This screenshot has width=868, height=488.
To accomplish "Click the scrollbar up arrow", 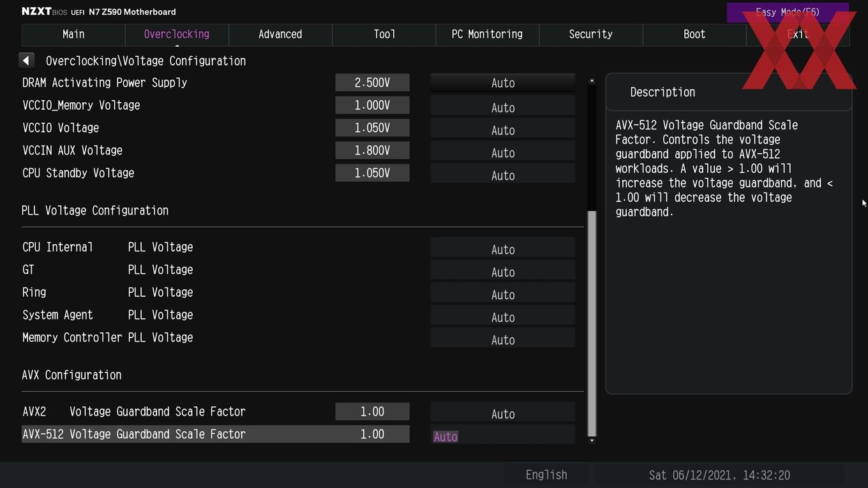I will [x=592, y=81].
